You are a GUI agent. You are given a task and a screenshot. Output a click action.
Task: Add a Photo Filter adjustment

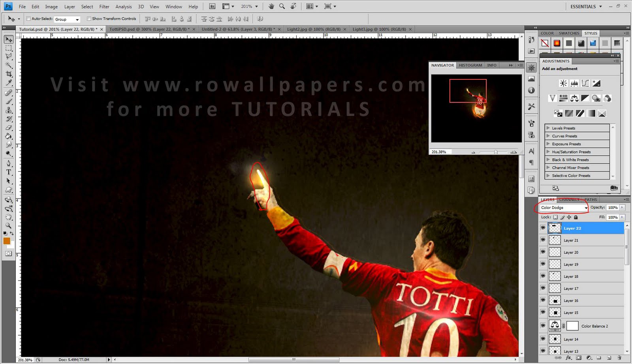[596, 98]
